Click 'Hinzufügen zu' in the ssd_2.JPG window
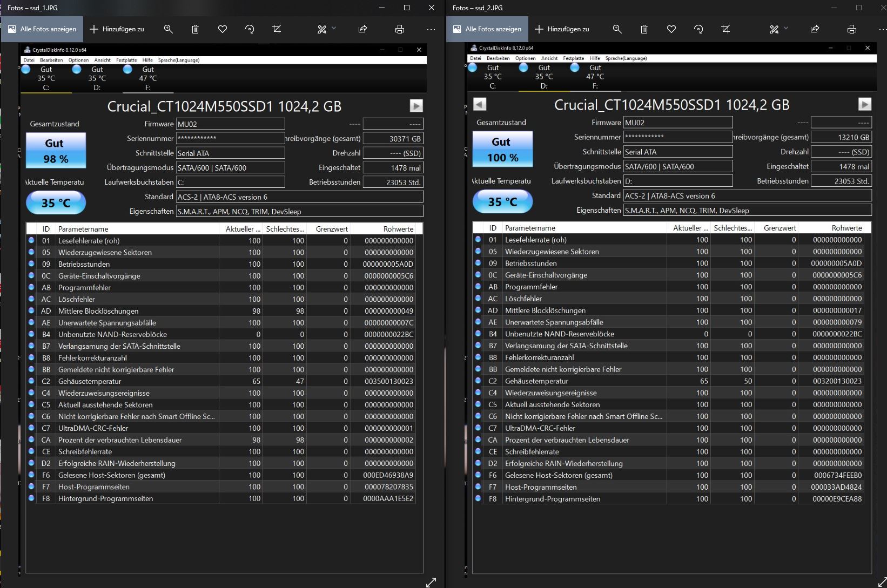Screen dimensions: 887x588 562,29
